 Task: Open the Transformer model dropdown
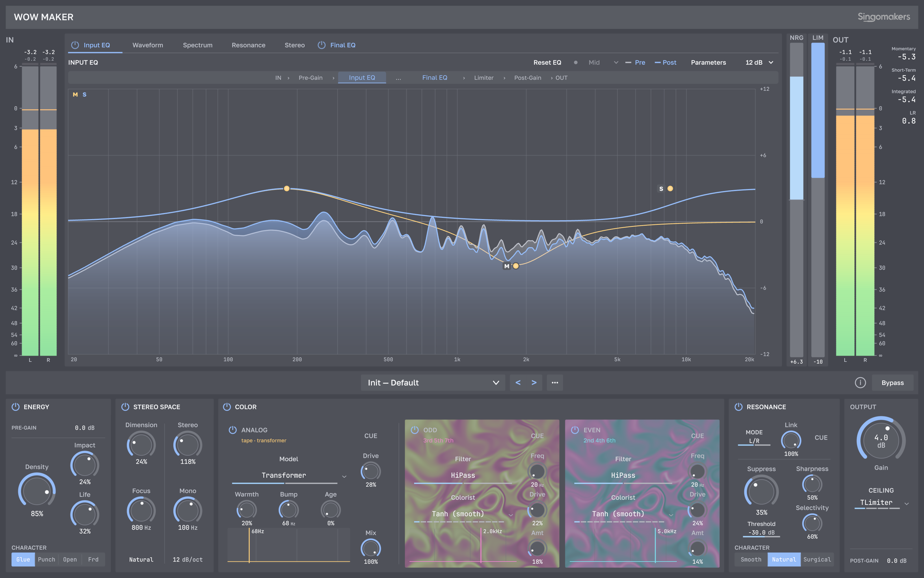coord(289,476)
